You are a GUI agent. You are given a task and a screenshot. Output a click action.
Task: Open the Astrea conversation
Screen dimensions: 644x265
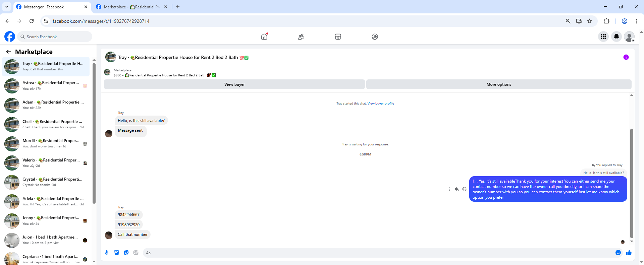click(46, 86)
